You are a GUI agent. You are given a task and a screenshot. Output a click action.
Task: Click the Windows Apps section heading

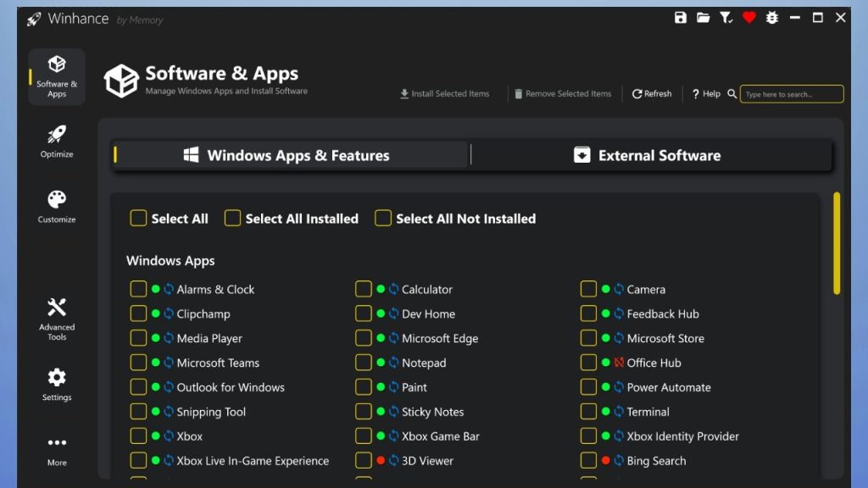(x=170, y=261)
